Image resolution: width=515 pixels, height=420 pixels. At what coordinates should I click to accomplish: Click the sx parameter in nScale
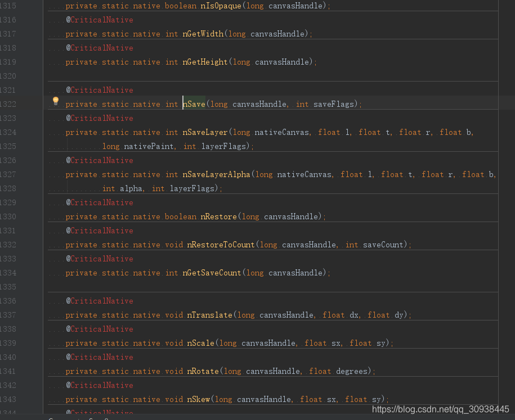[x=335, y=343]
